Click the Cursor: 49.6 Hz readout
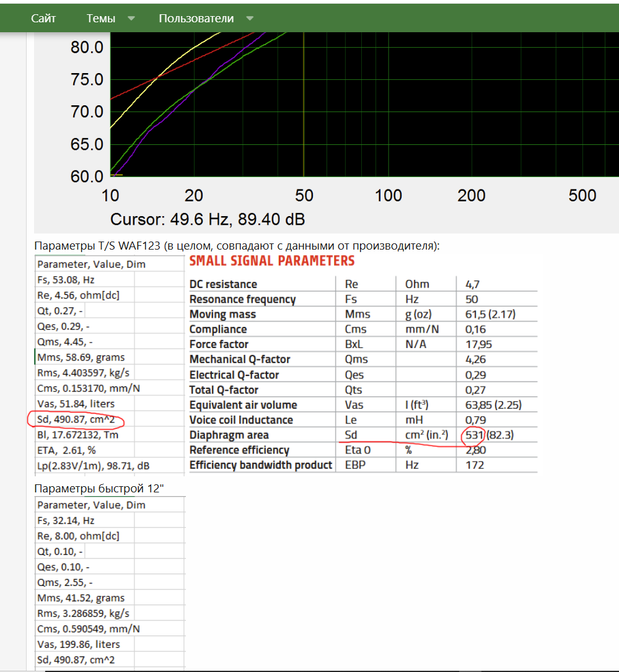 [206, 218]
